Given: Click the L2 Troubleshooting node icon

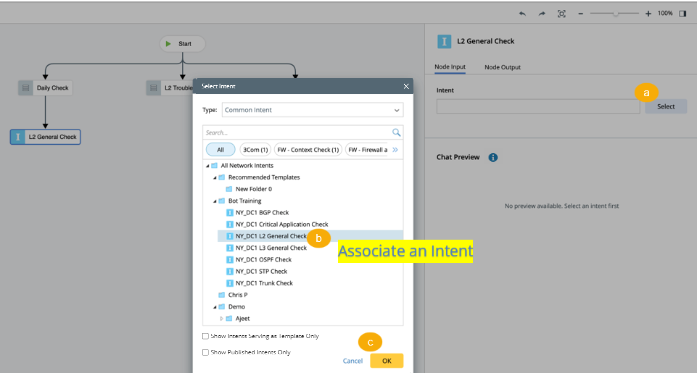Looking at the screenshot, I should (x=153, y=88).
